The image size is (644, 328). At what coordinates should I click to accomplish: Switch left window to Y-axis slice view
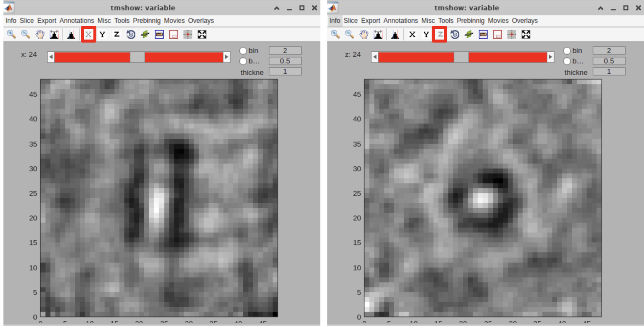[x=102, y=34]
